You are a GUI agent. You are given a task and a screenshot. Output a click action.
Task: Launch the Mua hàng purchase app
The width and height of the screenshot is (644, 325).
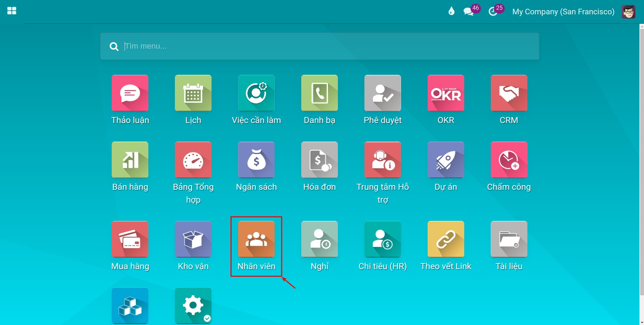130,239
